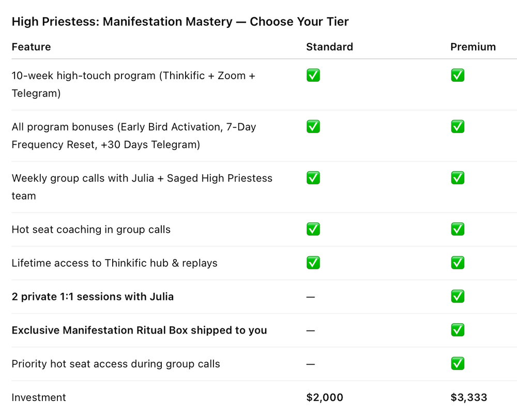Click Premium checkmark for private 1:1 sessions

tap(458, 296)
